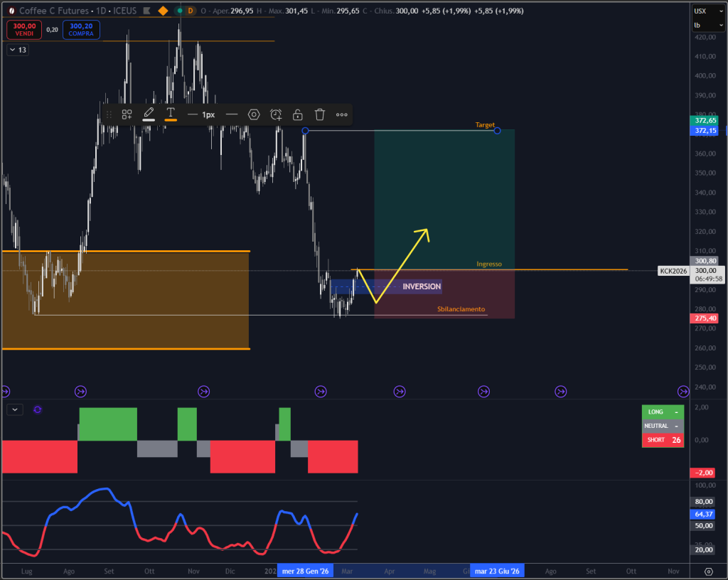Save drawing as template with the grid-plus icon
The height and width of the screenshot is (580, 728).
coord(127,114)
